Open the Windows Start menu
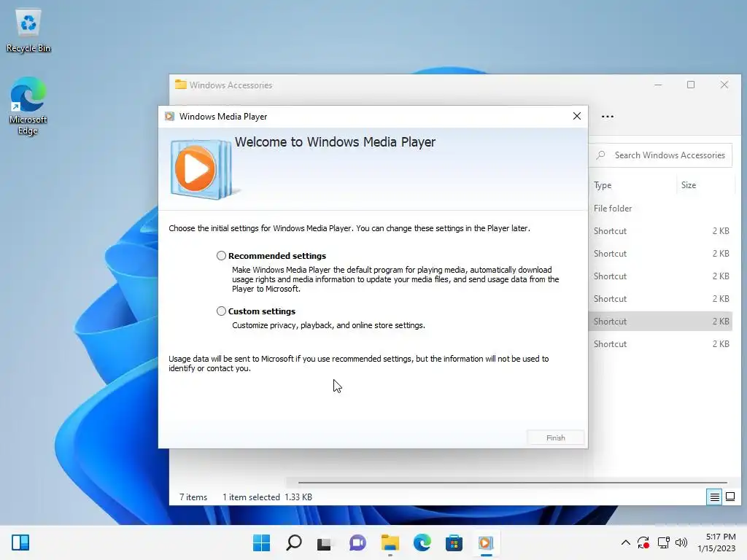This screenshot has height=560, width=747. coord(261,542)
